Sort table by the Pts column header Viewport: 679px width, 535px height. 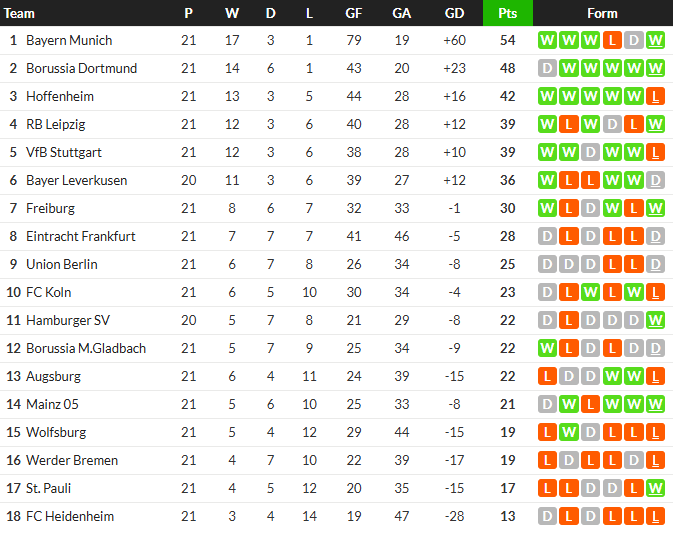(508, 13)
